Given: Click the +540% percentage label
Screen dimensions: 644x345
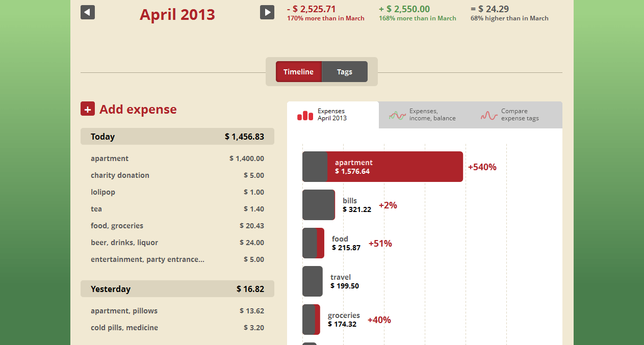Looking at the screenshot, I should click(x=482, y=167).
